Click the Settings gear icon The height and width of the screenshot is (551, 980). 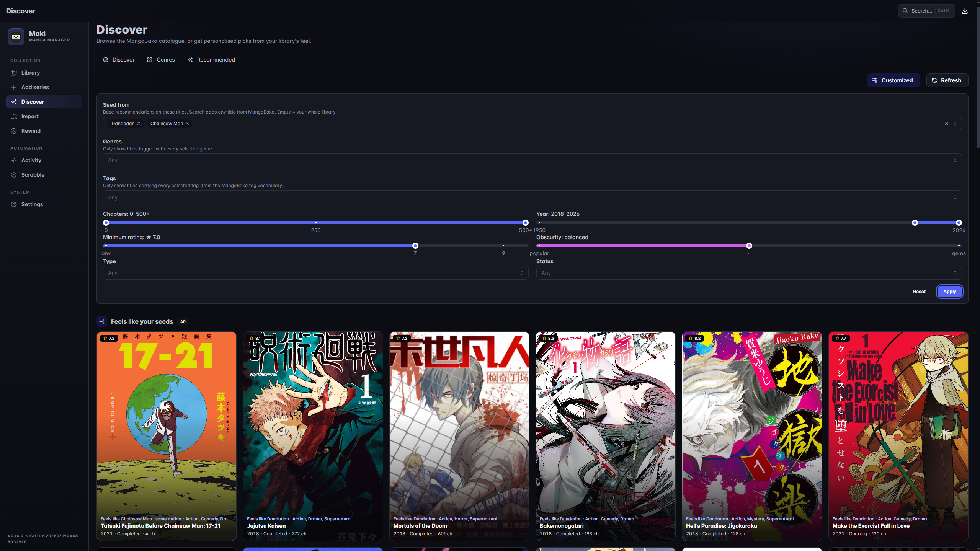[x=14, y=204]
